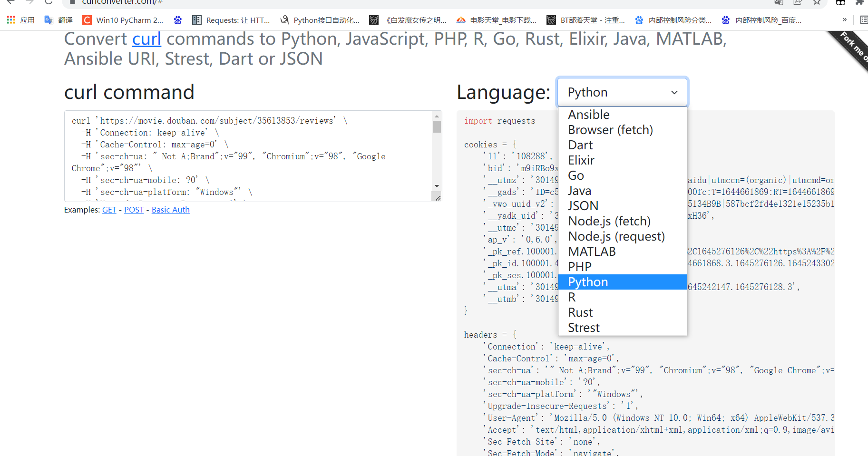Open the reading list side panel icon
Image resolution: width=868 pixels, height=456 pixels.
863,19
